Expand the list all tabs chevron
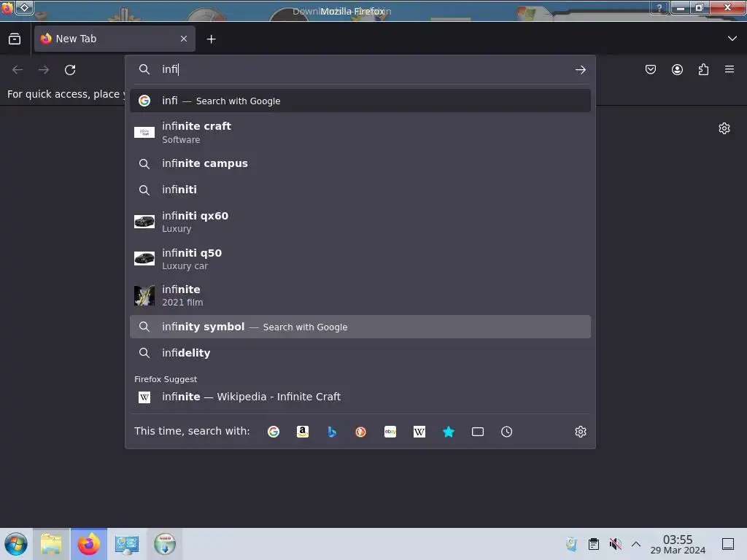747x560 pixels. [732, 39]
